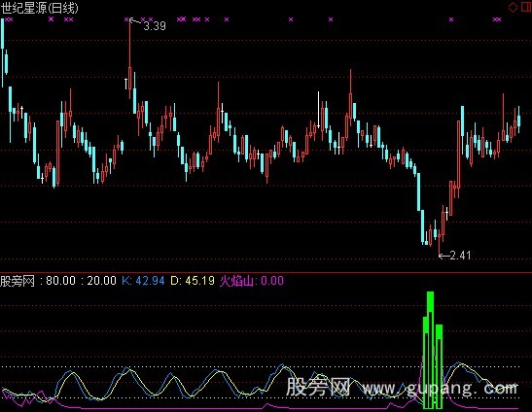Click the 80.00 threshold value label

(60, 281)
